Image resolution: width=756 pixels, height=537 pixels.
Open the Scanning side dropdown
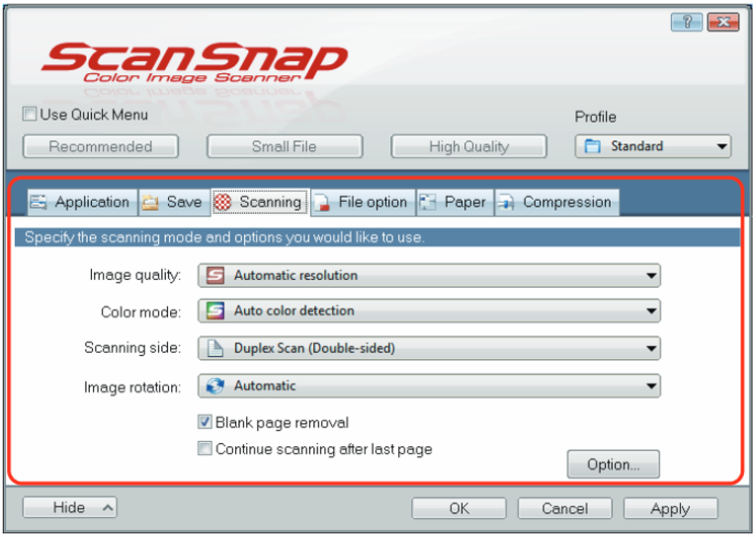coord(429,348)
